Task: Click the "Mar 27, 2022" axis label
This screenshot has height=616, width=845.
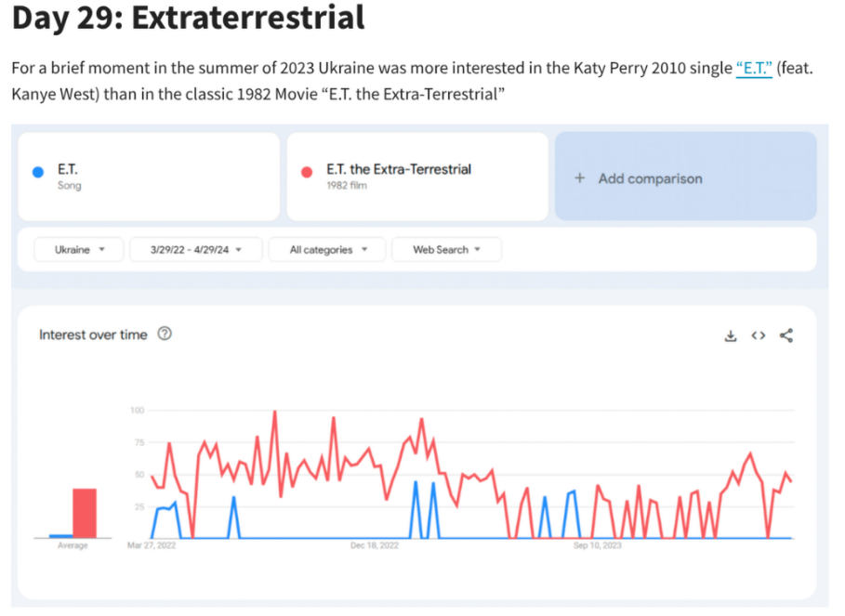Action: click(152, 545)
